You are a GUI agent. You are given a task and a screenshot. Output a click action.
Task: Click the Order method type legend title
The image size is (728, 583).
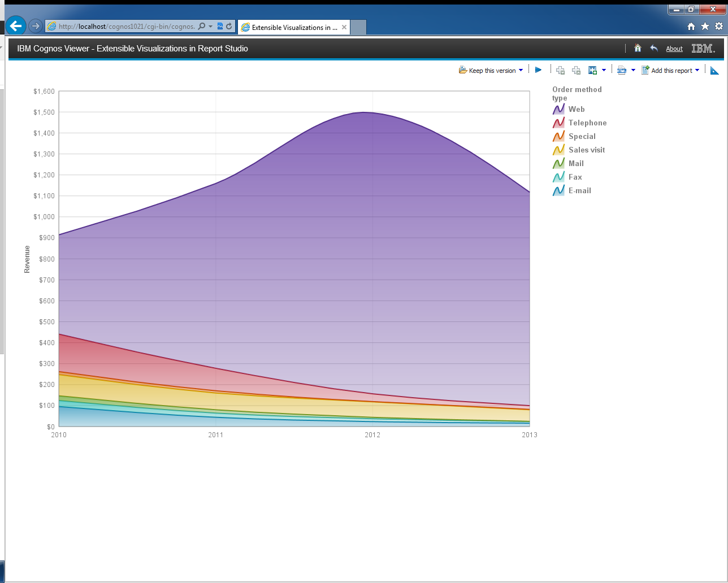(577, 94)
